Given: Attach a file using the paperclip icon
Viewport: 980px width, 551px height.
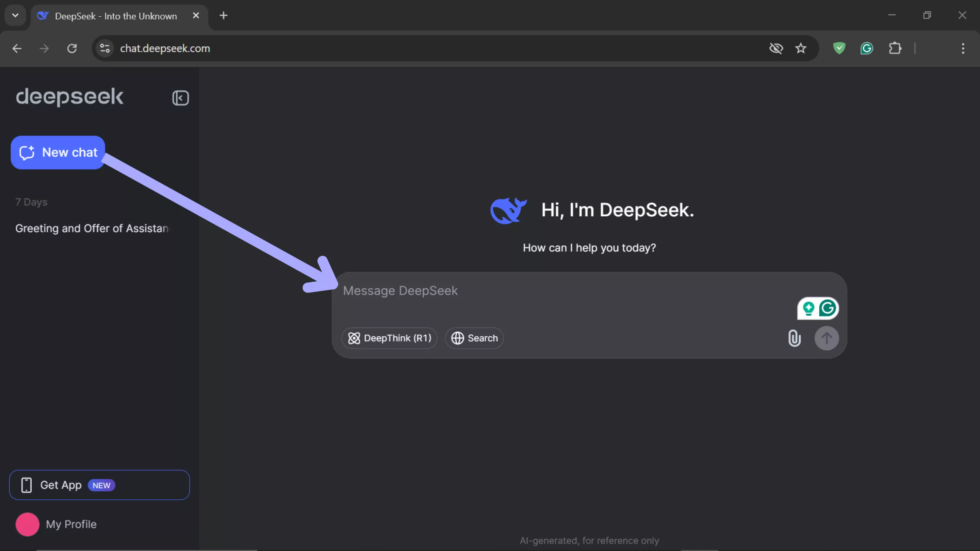Looking at the screenshot, I should pos(794,338).
